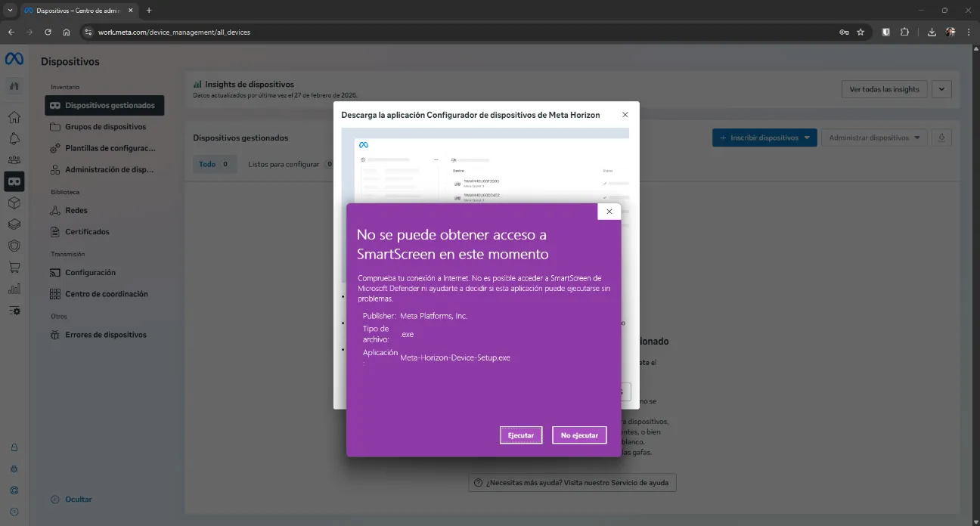
Task: Click the building organization icon below Meta logo
Action: click(14, 85)
